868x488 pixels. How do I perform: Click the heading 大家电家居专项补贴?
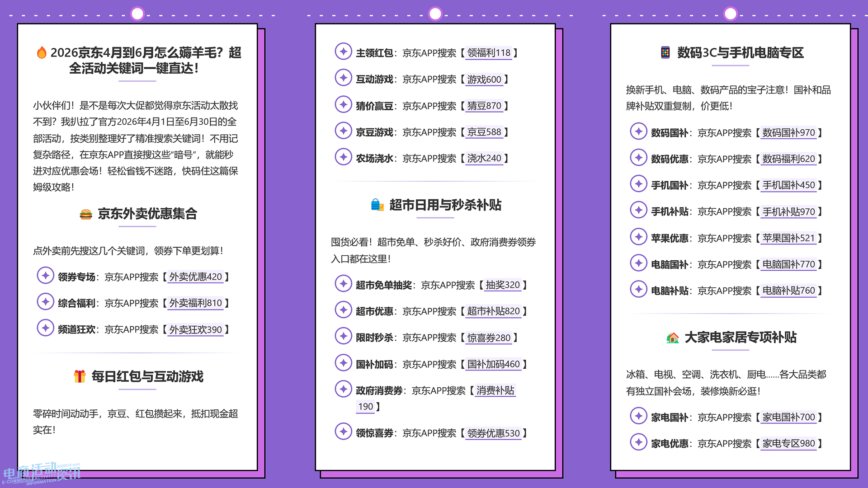click(x=741, y=338)
